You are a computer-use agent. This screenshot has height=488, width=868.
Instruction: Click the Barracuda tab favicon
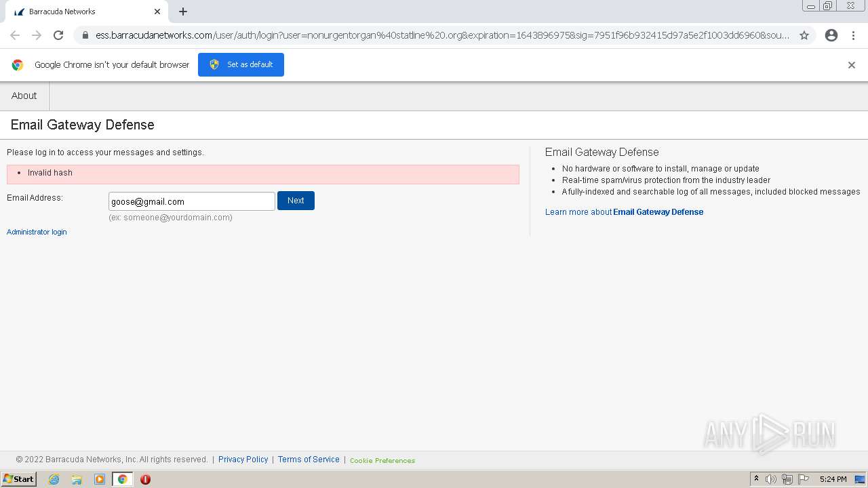[19, 12]
